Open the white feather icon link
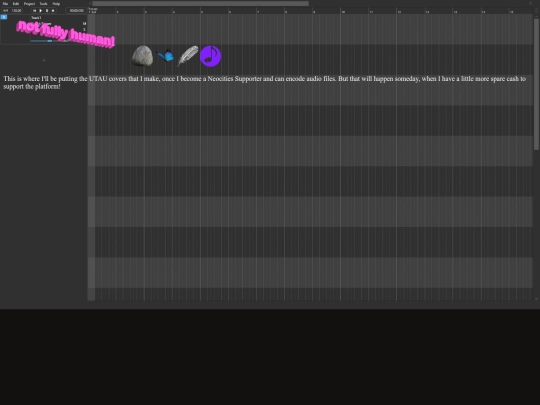Image resolution: width=540 pixels, height=405 pixels. tap(188, 56)
